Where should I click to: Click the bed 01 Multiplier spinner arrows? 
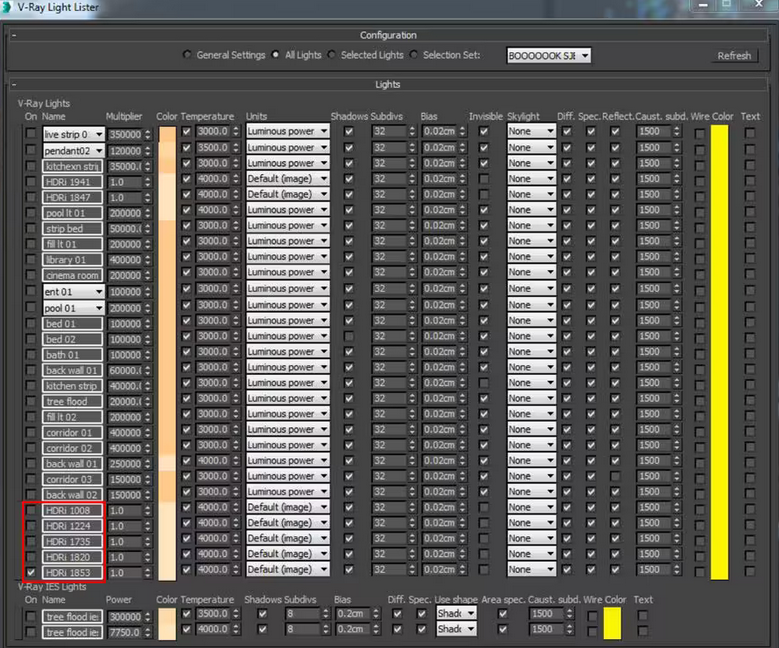point(148,324)
